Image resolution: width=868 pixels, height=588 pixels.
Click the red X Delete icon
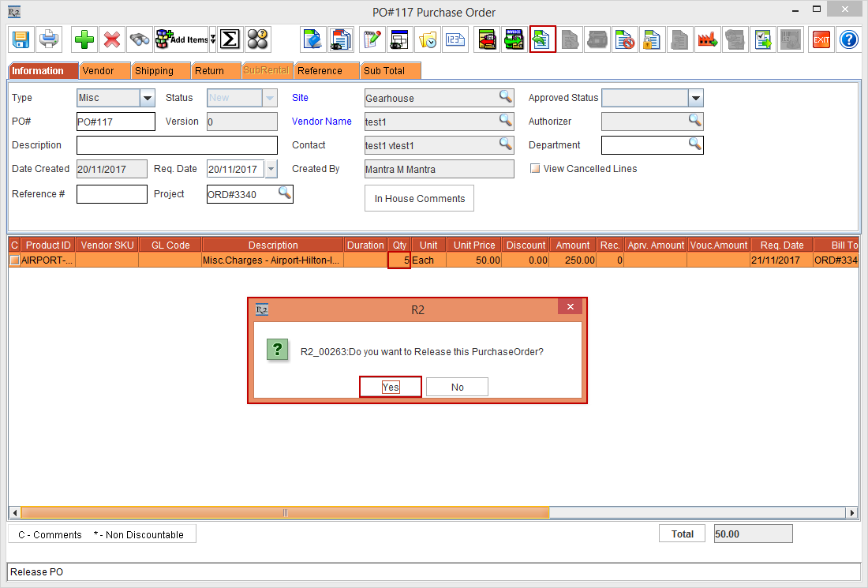[x=112, y=39]
